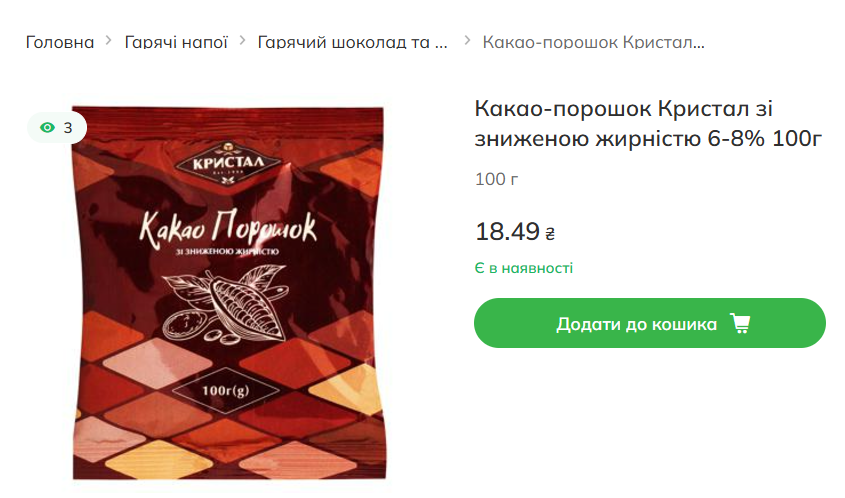This screenshot has height=498, width=845.
Task: Click the views counter badge showing 3
Action: (57, 128)
